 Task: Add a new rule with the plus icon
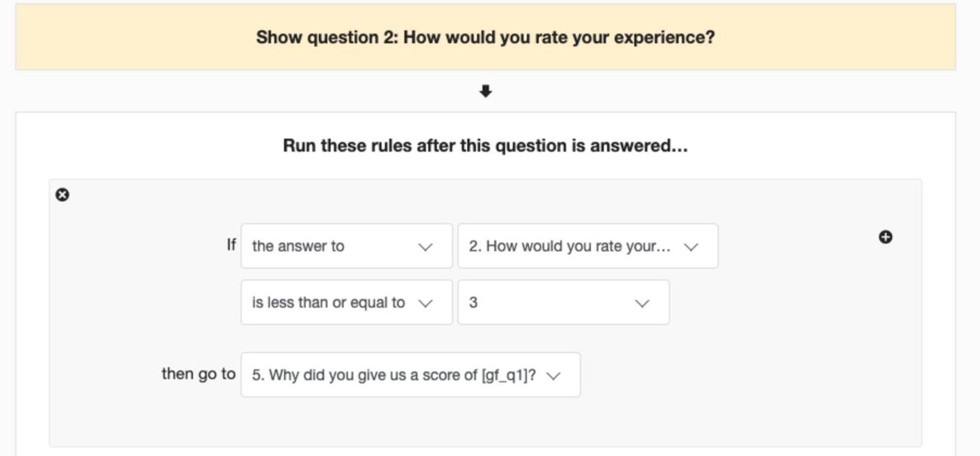[885, 236]
